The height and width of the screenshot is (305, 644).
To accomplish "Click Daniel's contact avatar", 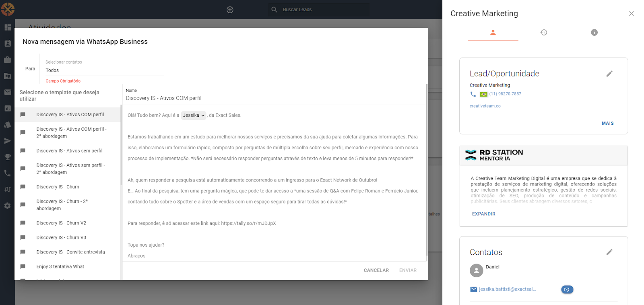I will click(477, 270).
